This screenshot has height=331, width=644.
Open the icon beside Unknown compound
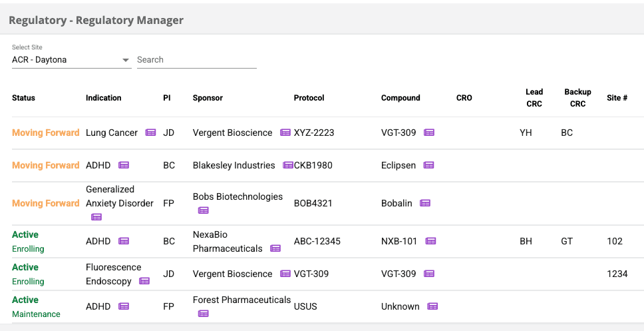click(432, 306)
